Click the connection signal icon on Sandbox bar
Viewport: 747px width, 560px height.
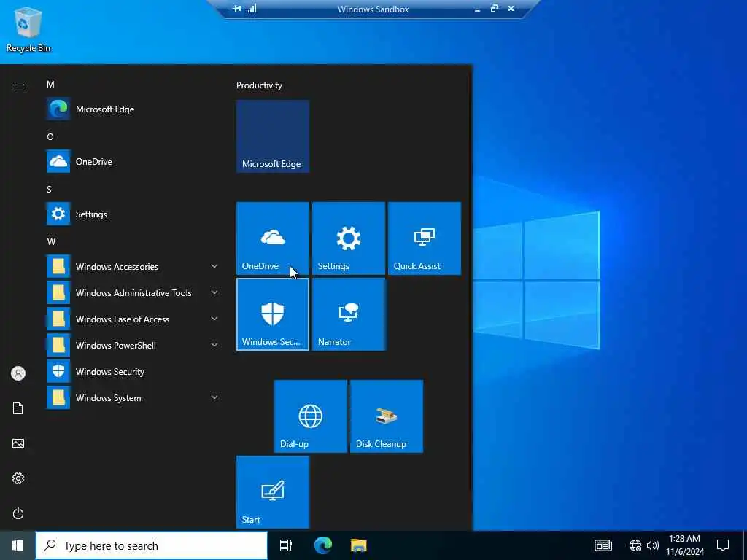pyautogui.click(x=252, y=9)
